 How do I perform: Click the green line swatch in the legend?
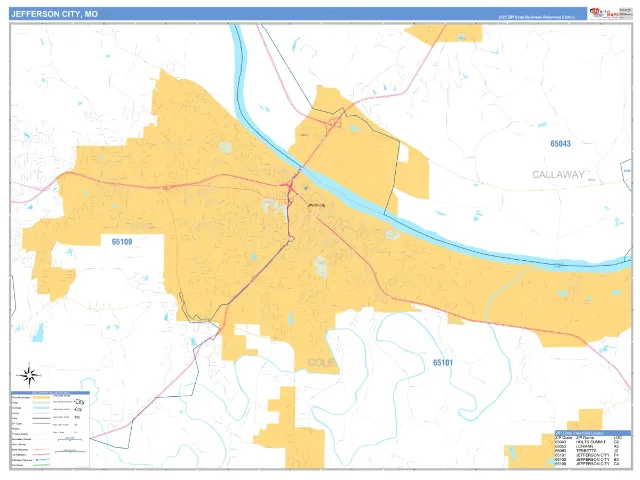point(41,465)
